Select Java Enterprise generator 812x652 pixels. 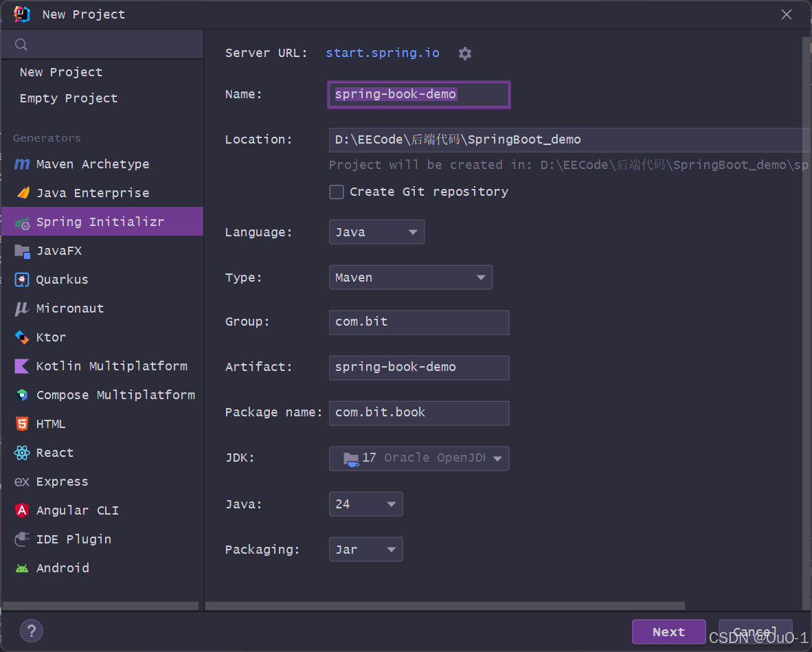tap(102, 193)
